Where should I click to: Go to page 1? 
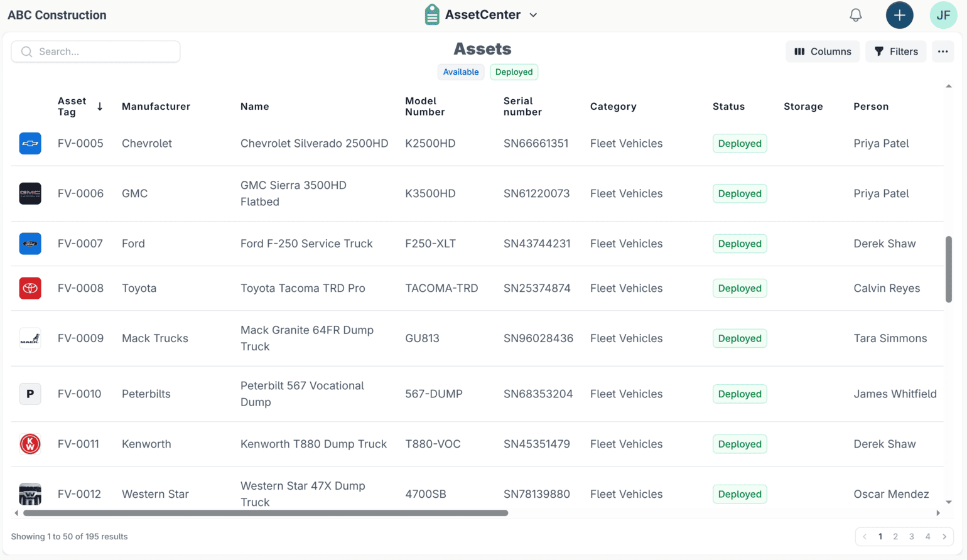[x=880, y=537]
